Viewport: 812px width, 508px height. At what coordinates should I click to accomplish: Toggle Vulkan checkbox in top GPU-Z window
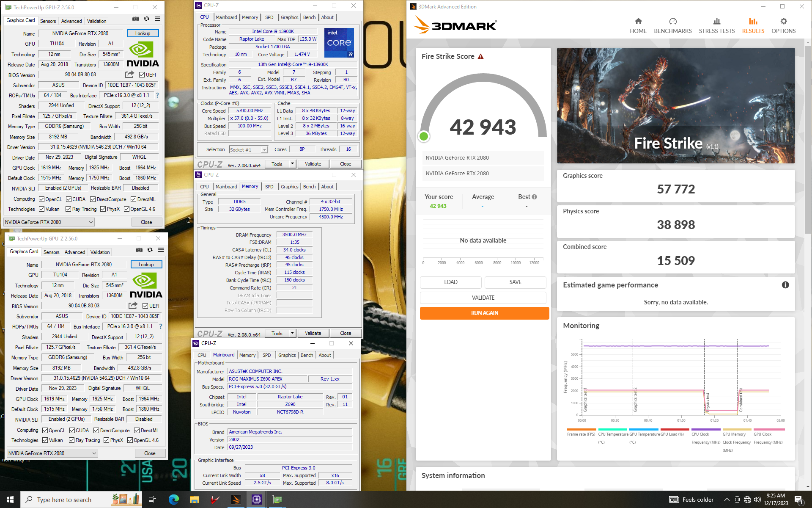click(x=42, y=209)
